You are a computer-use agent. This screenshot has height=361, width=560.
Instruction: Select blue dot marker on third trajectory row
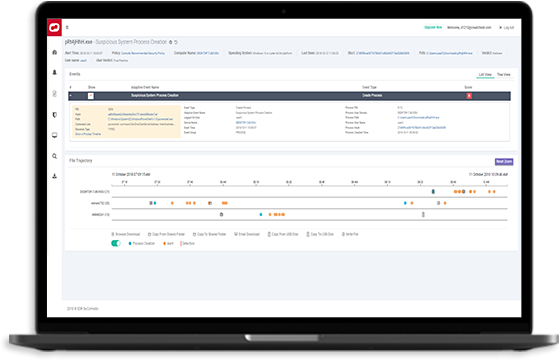[x=261, y=215]
